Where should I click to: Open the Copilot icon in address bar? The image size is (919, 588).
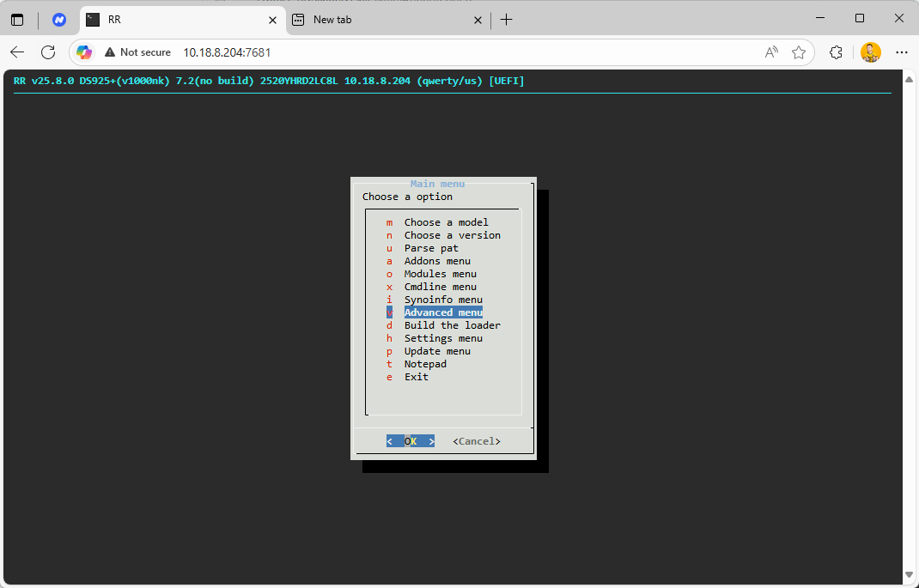pos(84,52)
